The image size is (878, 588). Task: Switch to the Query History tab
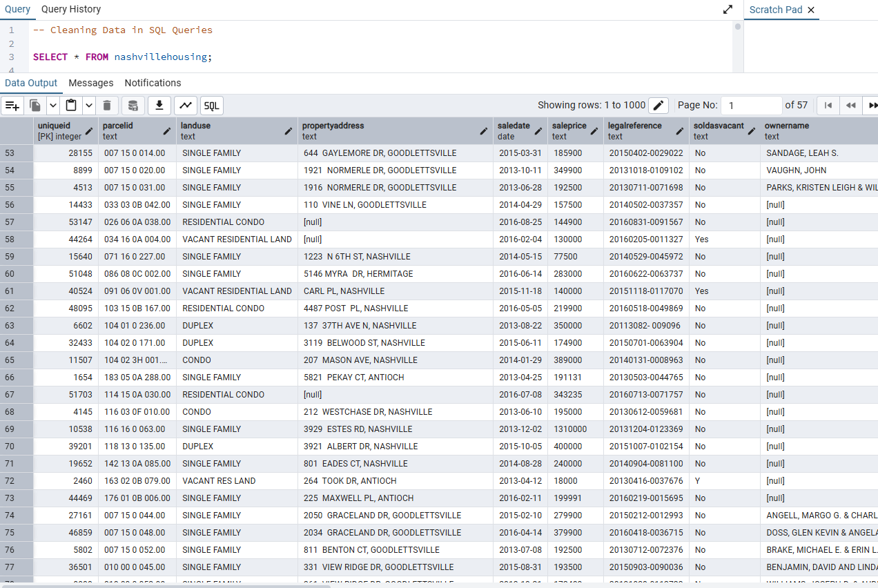71,10
